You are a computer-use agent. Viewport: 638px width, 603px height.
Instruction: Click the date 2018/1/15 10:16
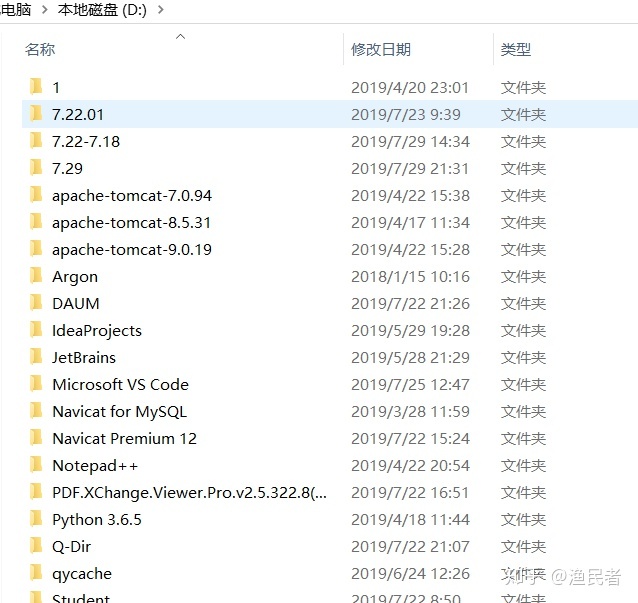[411, 277]
